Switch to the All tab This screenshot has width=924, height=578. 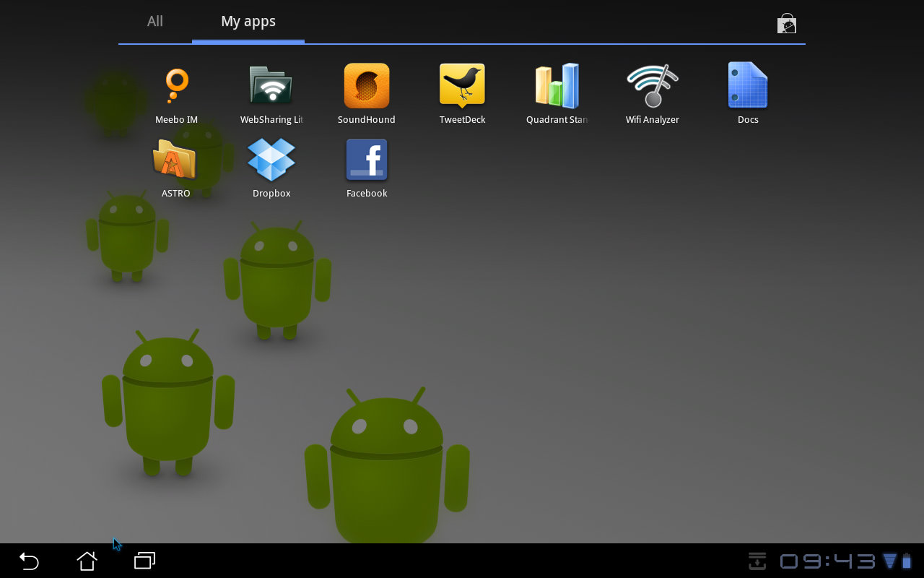pyautogui.click(x=155, y=22)
